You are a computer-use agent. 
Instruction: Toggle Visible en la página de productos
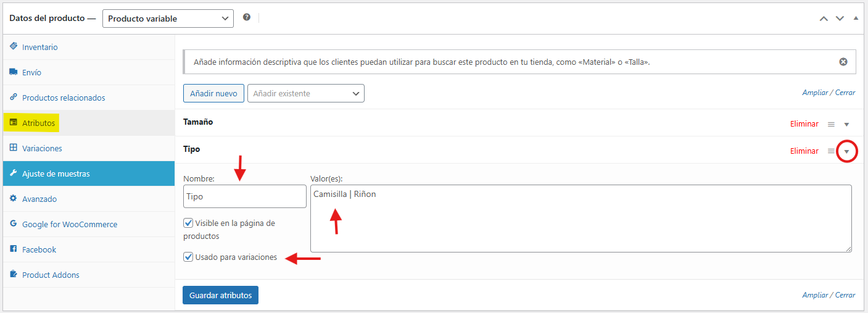point(188,222)
